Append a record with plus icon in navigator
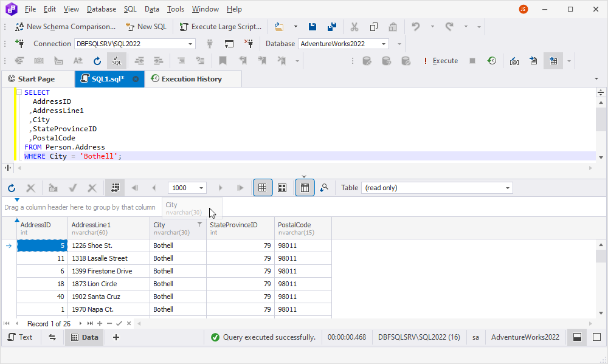This screenshot has height=364, width=608. coord(100,323)
